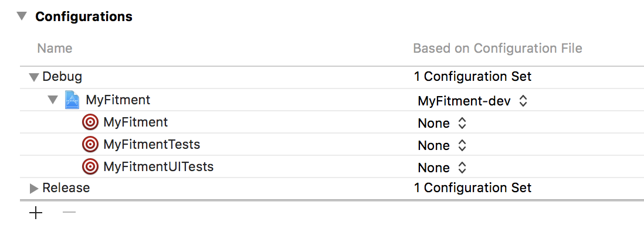Select the Debug configuration name
The width and height of the screenshot is (644, 232).
[62, 77]
